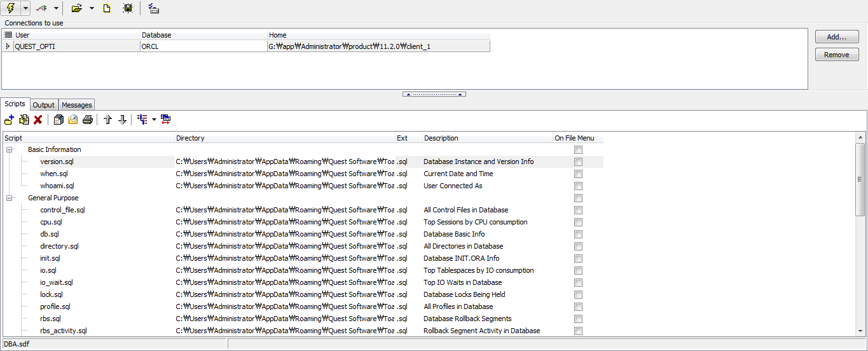Image resolution: width=868 pixels, height=351 pixels.
Task: Open dropdown arrow next to lightning execute button
Action: click(x=25, y=8)
